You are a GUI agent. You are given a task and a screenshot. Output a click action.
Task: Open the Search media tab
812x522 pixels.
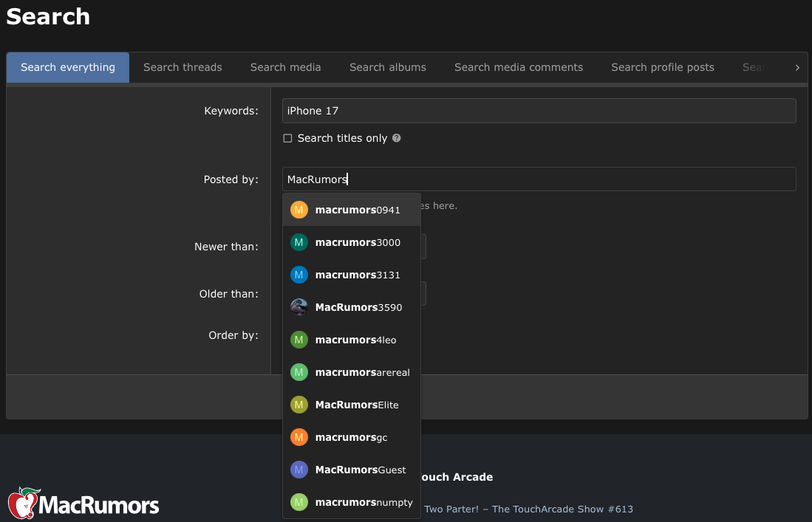click(286, 67)
